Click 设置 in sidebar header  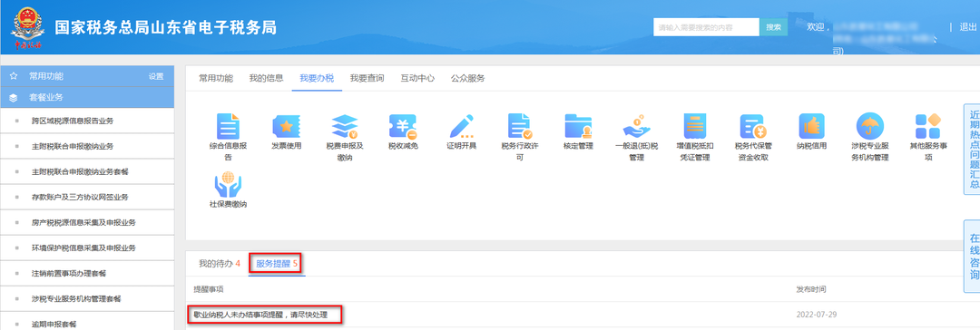coord(156,76)
